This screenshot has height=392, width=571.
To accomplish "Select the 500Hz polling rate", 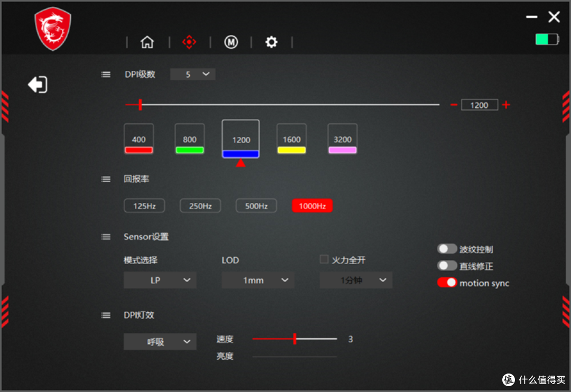I will tap(256, 206).
